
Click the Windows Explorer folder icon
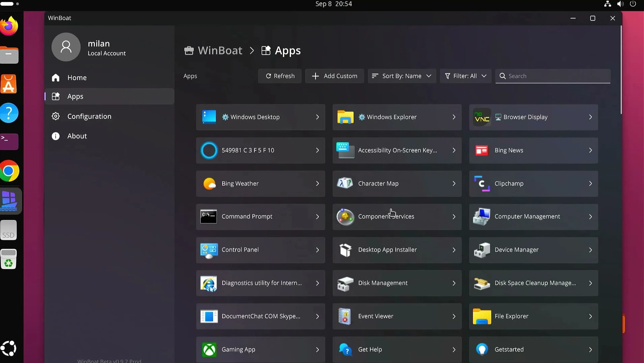tap(345, 117)
